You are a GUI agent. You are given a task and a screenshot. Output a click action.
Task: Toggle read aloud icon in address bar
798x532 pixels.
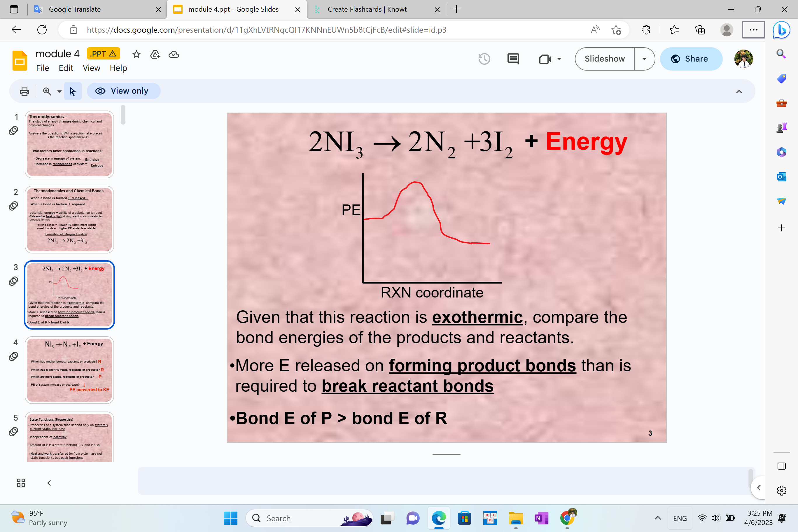coord(595,30)
